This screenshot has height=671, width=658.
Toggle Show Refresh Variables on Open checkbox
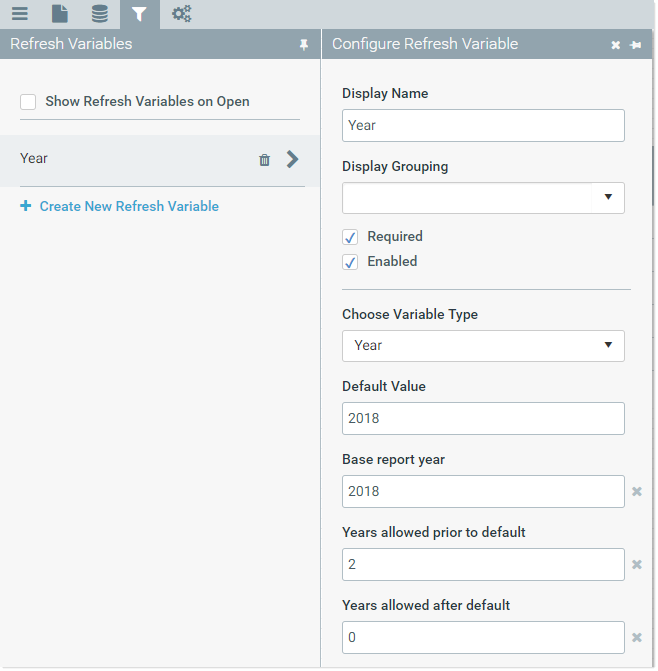[x=28, y=102]
